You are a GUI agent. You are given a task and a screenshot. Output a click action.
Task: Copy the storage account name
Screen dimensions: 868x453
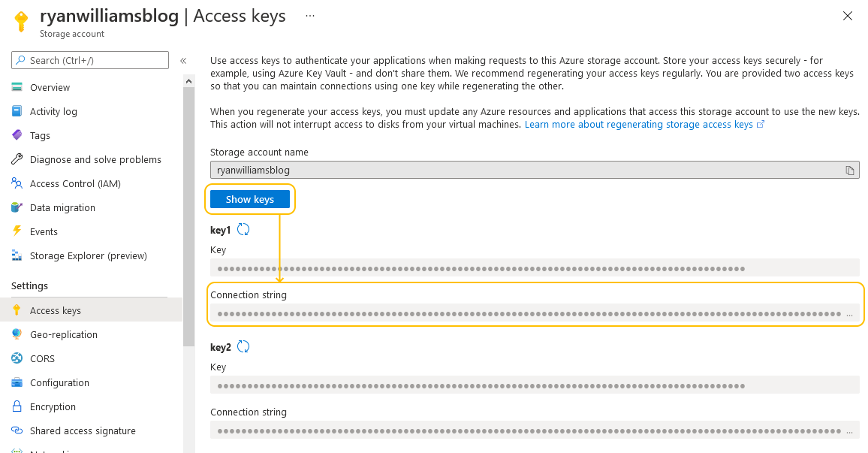tap(851, 171)
